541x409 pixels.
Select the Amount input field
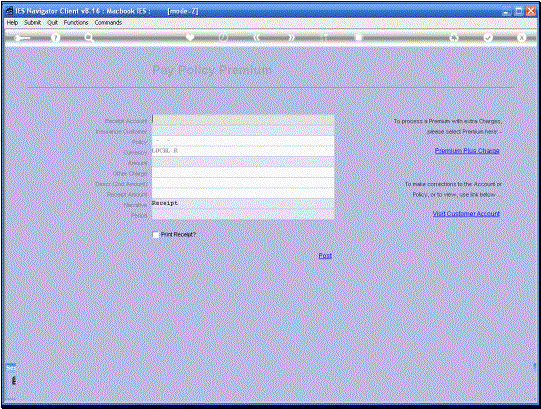coord(243,162)
